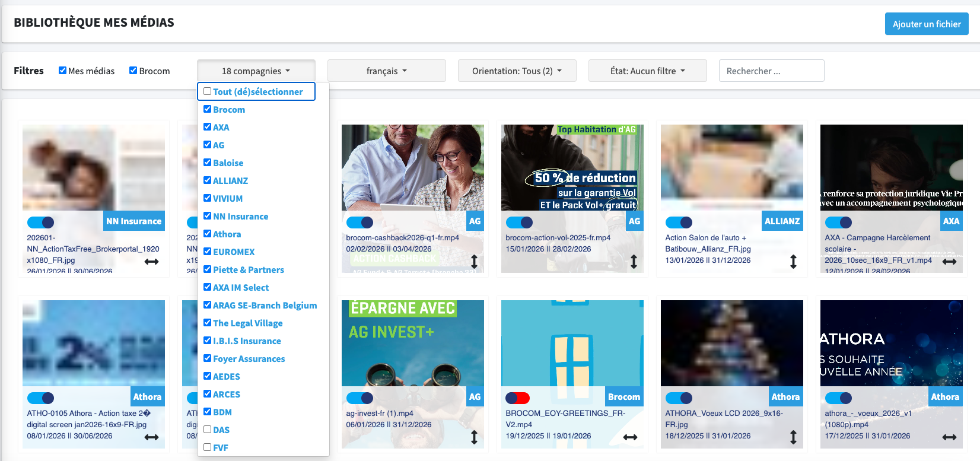
Task: Collapse the 18 compagnies dropdown
Action: pos(256,71)
